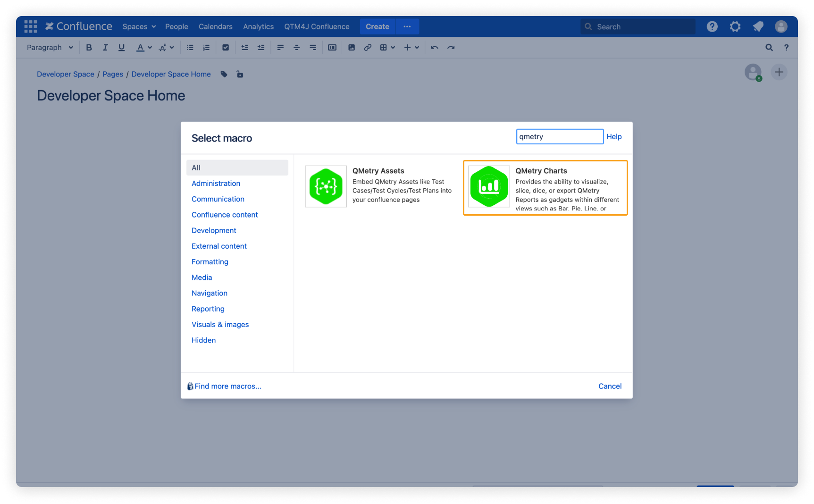814x504 pixels.
Task: Select the Media category
Action: click(202, 277)
